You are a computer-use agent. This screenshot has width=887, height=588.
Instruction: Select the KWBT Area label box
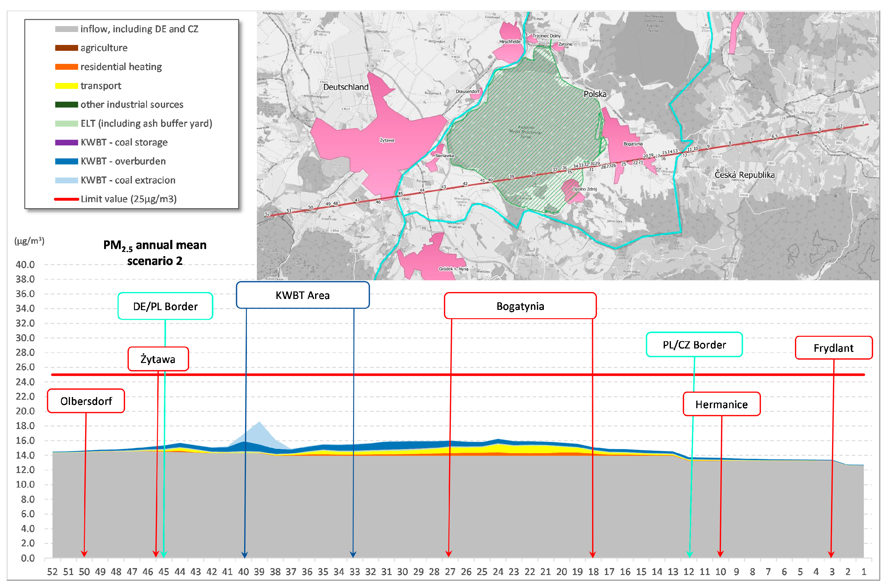coord(302,295)
